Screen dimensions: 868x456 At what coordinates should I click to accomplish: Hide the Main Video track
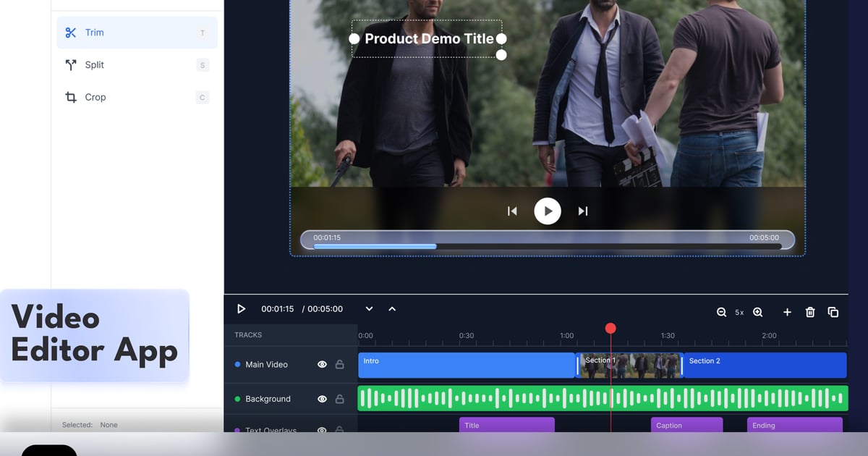(322, 365)
